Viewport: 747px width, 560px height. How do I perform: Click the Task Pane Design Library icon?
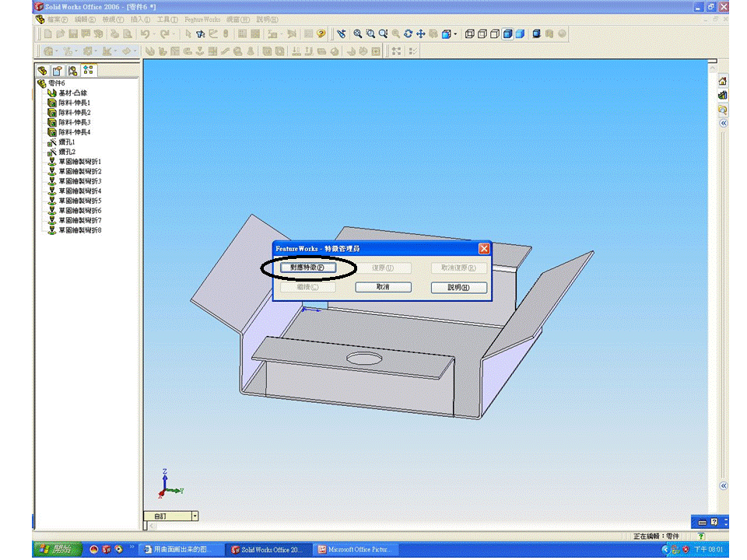[x=723, y=95]
